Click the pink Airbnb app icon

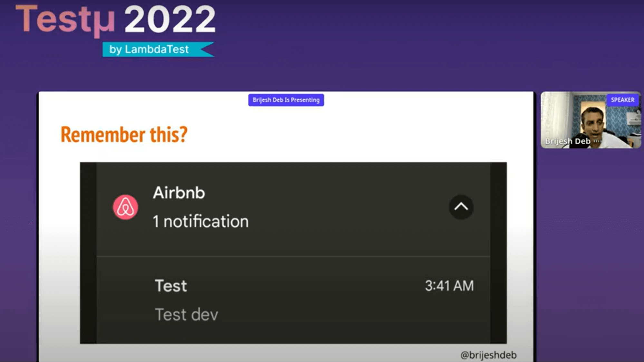click(125, 207)
